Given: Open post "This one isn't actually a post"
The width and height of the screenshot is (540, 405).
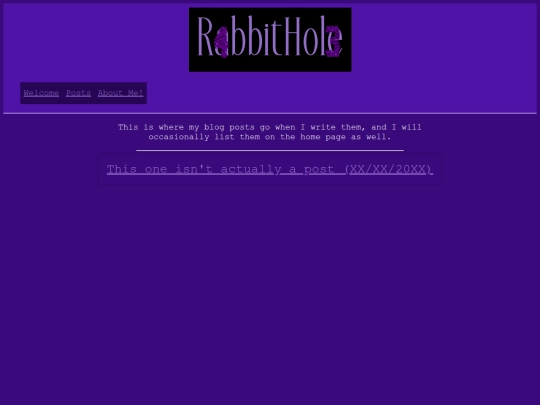Looking at the screenshot, I should (x=270, y=169).
